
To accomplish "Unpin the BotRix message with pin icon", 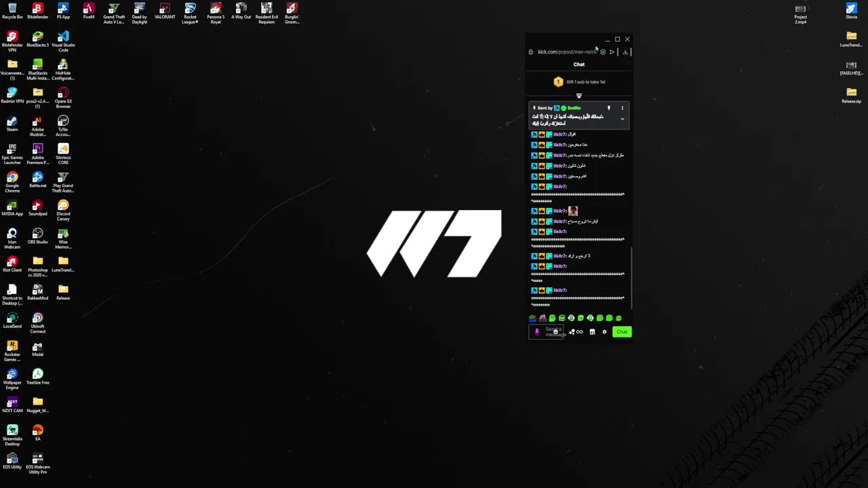I will click(608, 108).
